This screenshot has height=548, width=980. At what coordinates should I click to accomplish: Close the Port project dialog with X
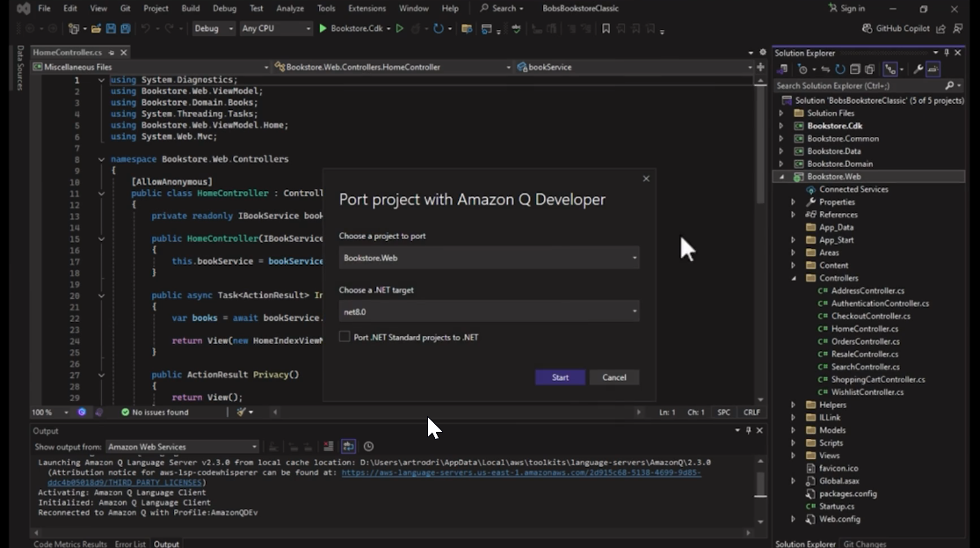646,179
